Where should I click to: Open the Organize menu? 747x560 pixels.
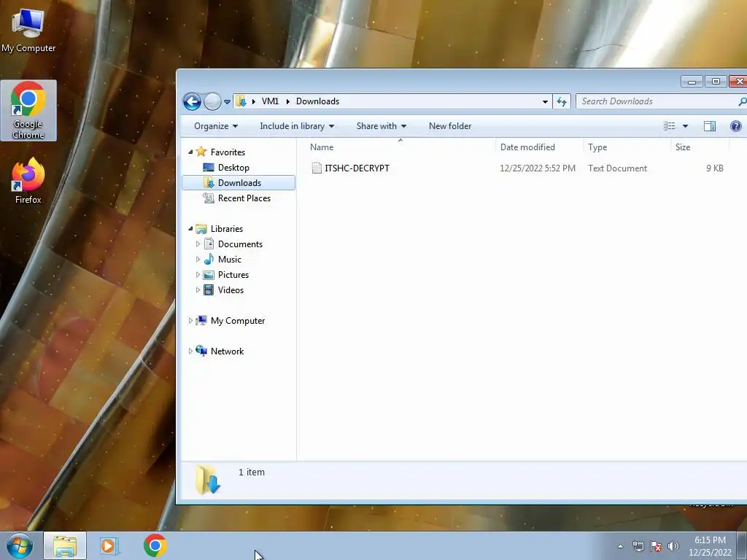pyautogui.click(x=216, y=126)
